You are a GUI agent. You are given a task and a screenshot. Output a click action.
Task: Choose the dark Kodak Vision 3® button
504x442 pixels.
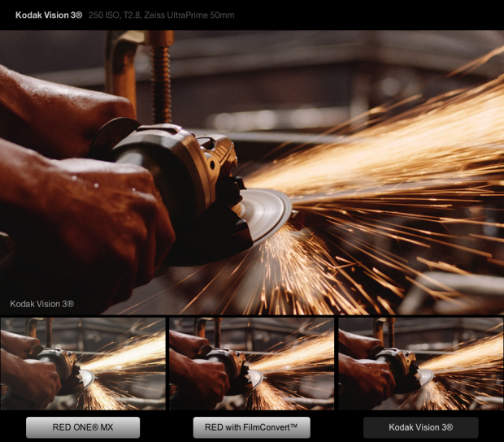coord(421,427)
